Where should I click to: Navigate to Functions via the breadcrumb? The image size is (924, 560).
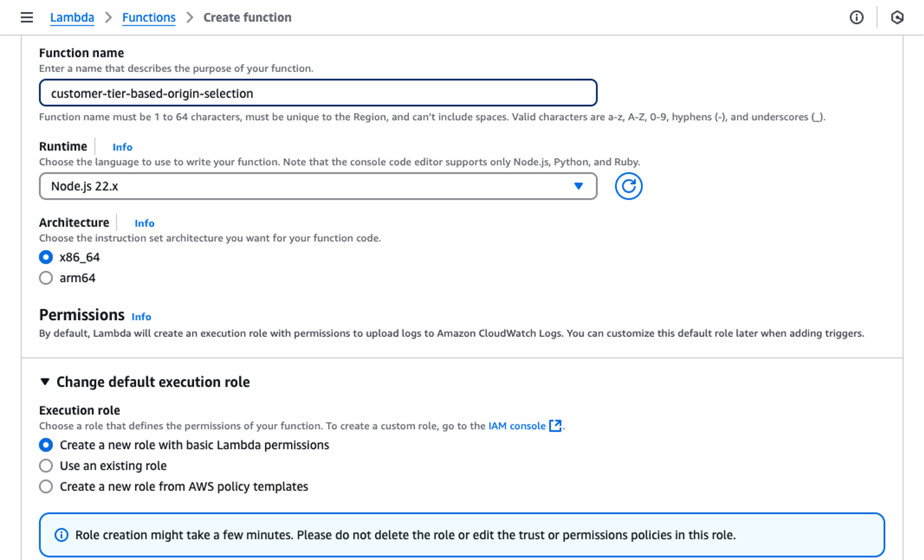pyautogui.click(x=149, y=17)
